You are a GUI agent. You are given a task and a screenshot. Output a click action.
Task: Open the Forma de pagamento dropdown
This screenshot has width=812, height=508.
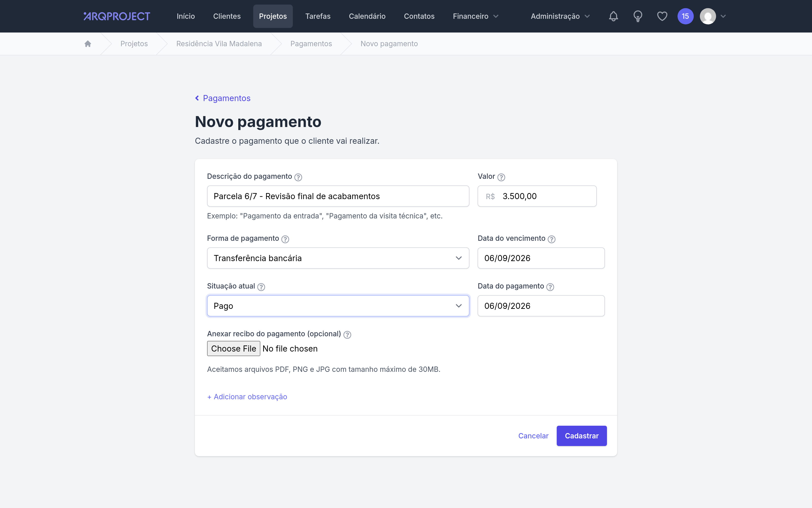338,258
